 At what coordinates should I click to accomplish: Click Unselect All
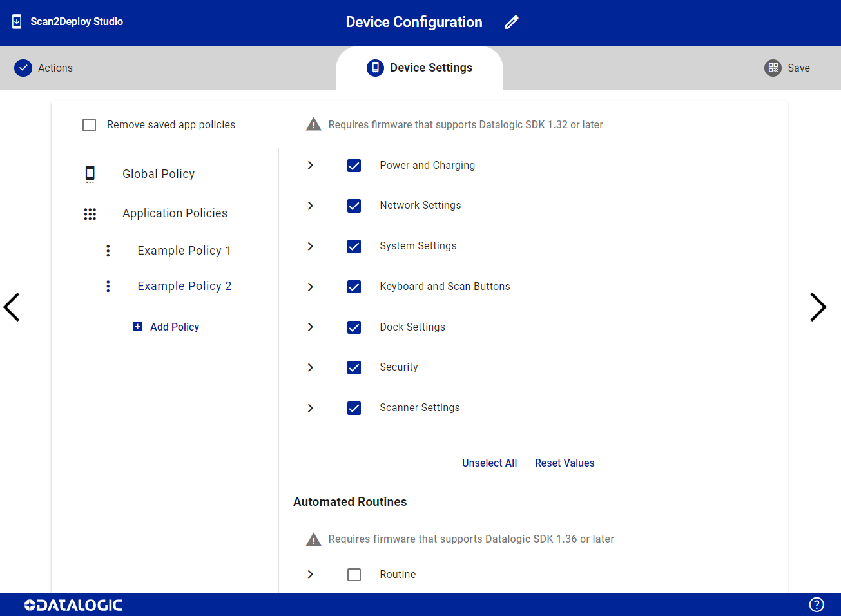(490, 463)
